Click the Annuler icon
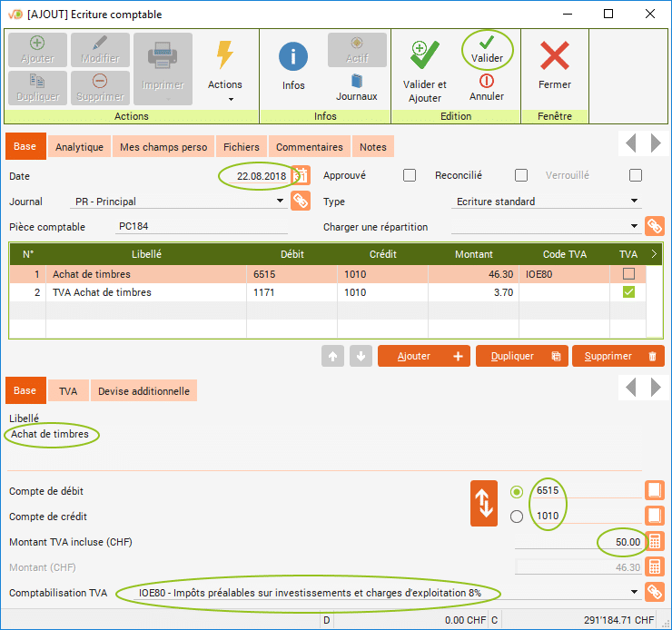Screen dimensions: 672x630 tap(487, 82)
